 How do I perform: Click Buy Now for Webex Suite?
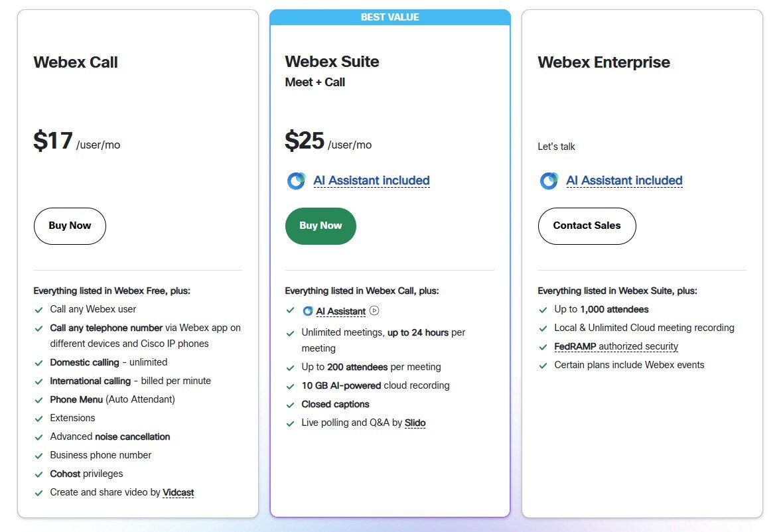tap(320, 226)
